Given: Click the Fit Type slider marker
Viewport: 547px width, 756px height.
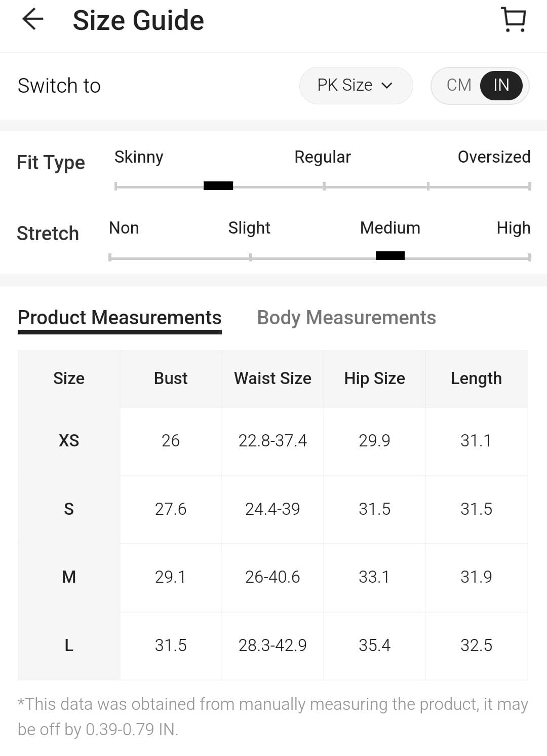Looking at the screenshot, I should 218,186.
